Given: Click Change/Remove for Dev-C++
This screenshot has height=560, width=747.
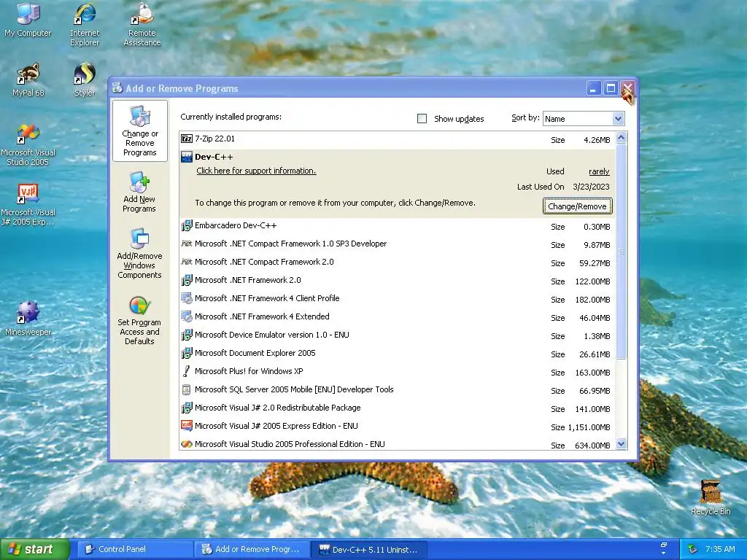Looking at the screenshot, I should coord(577,206).
